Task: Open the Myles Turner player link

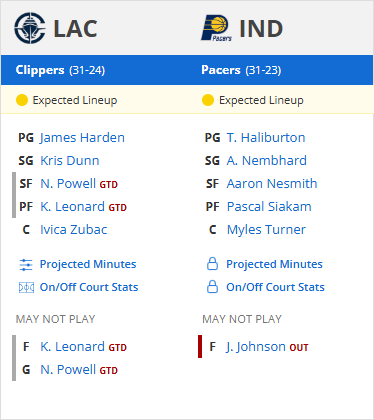Action: (x=266, y=230)
